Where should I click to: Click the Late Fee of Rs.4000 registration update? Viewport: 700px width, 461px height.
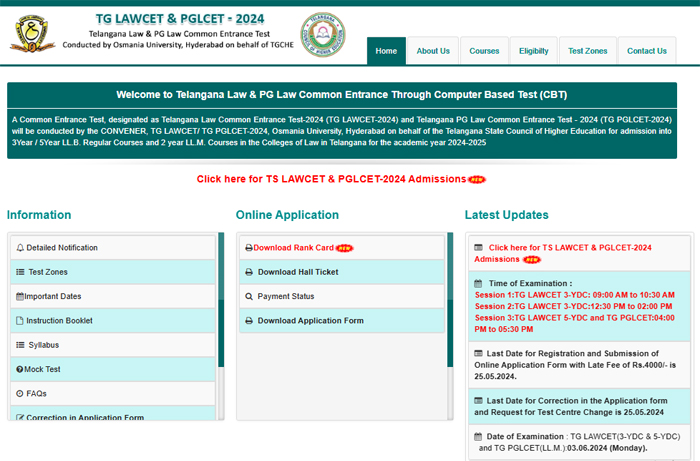(x=575, y=365)
